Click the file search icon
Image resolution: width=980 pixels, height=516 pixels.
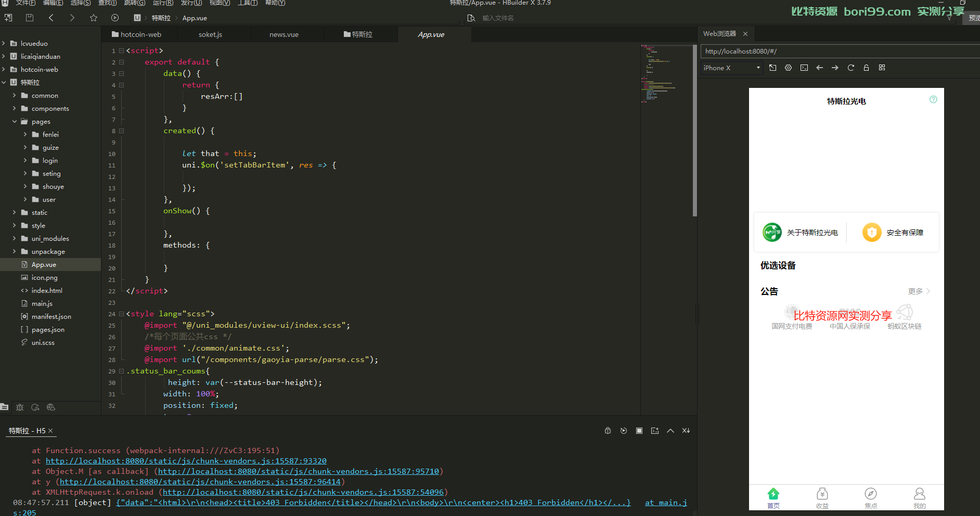(471, 18)
